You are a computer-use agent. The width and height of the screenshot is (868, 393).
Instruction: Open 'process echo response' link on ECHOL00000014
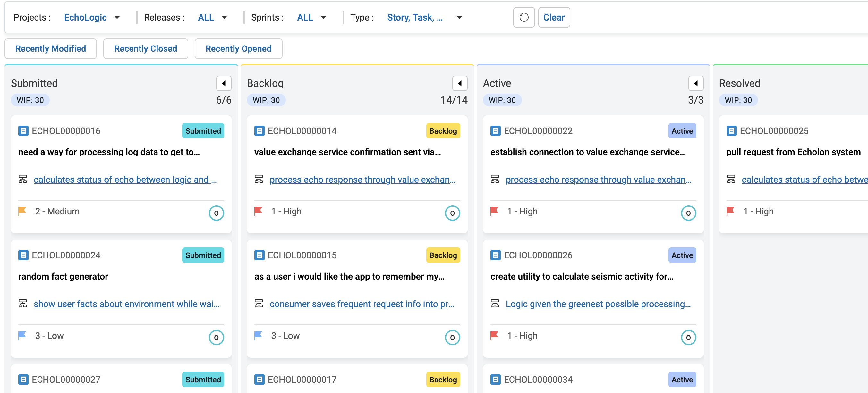click(x=362, y=179)
